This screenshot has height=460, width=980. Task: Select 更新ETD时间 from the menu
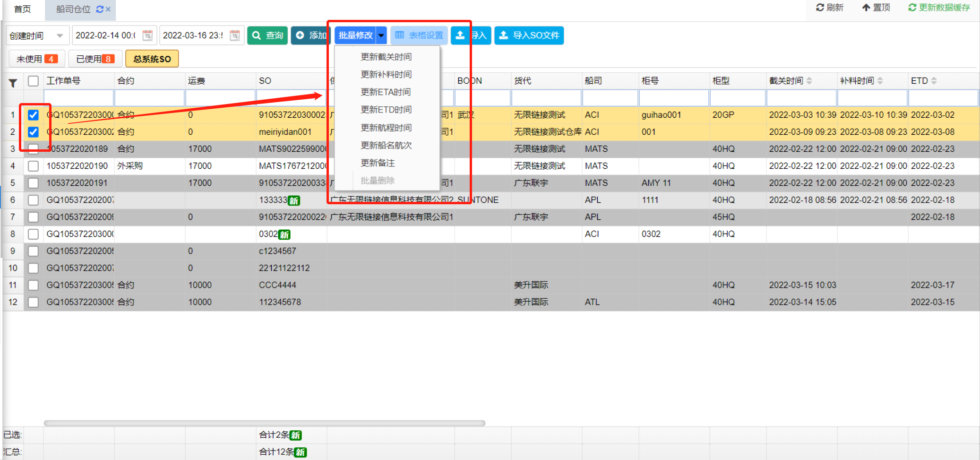pos(386,110)
